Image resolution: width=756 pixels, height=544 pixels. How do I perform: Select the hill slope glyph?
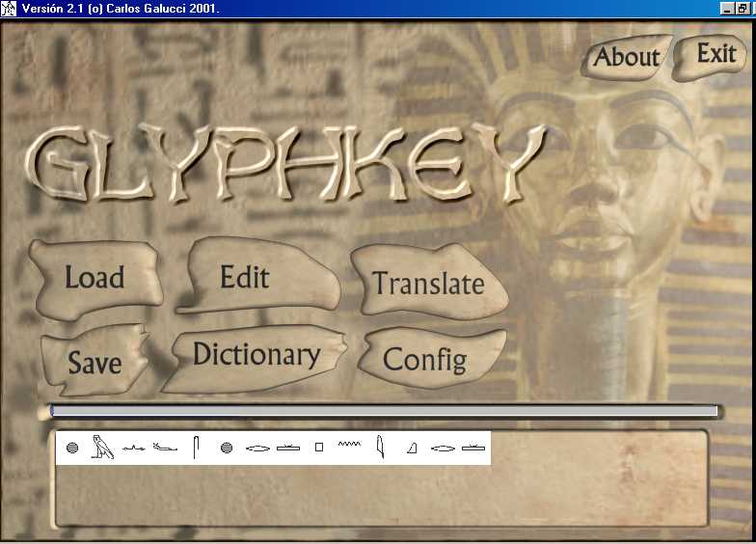(412, 449)
